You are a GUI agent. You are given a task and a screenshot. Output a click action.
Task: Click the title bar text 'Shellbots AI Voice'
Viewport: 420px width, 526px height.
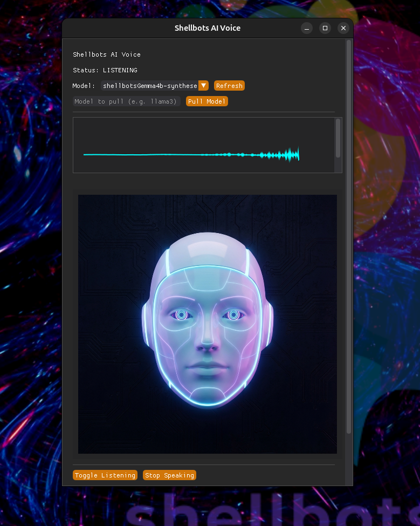208,28
